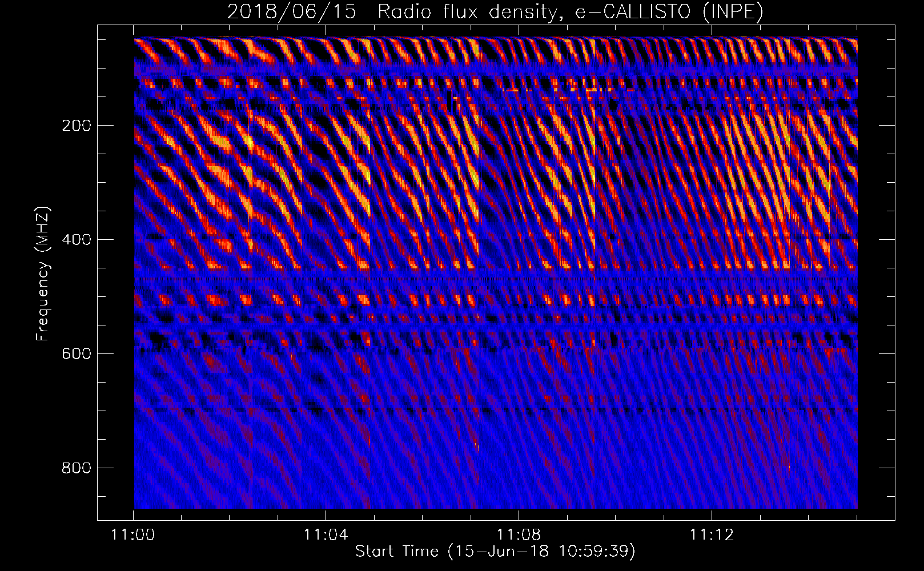Click the 'Start Time (15-Jun-18 10:59:39)' label

(495, 551)
